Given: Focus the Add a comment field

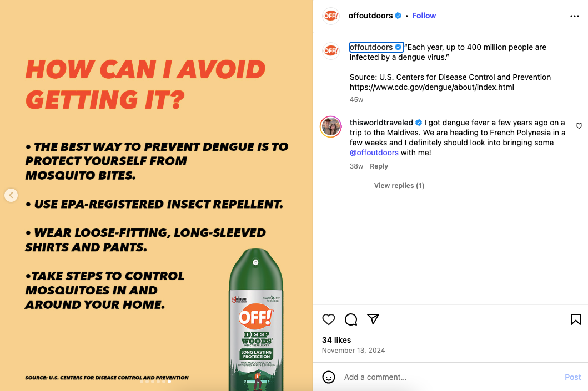Looking at the screenshot, I should click(x=450, y=377).
